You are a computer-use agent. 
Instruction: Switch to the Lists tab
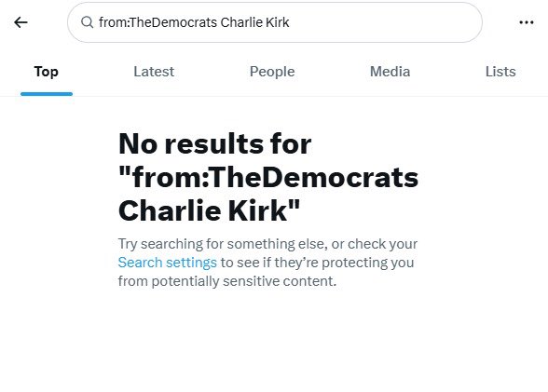500,72
